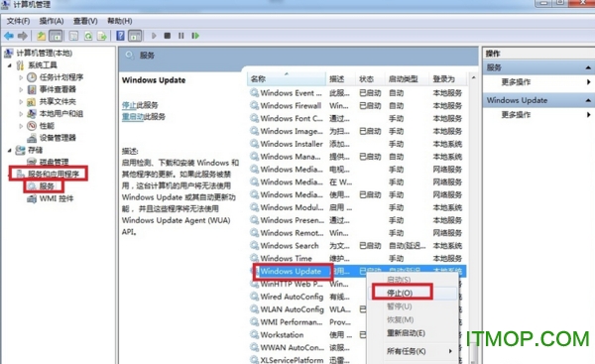Click the Refresh toolbar icon

[x=88, y=36]
